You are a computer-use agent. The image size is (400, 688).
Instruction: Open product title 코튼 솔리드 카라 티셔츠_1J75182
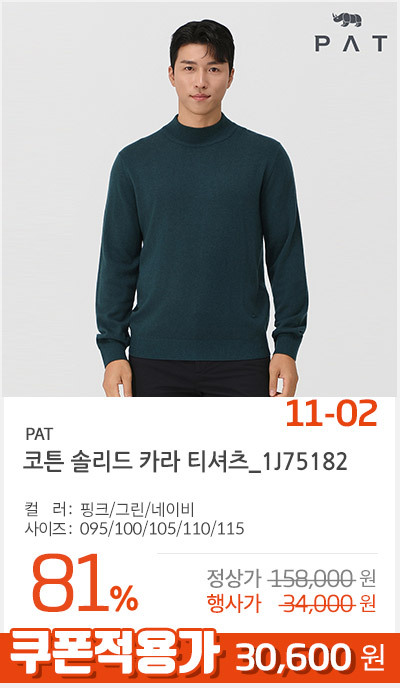click(x=185, y=462)
